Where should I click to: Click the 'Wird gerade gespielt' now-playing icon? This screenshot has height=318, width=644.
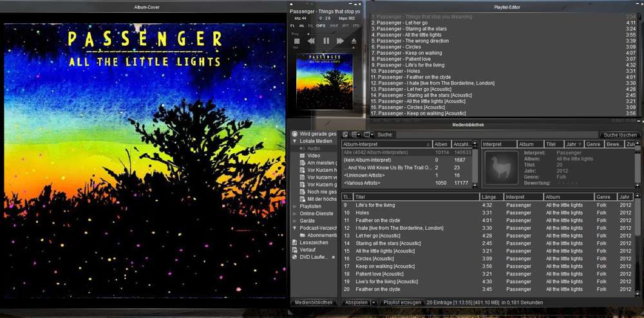pos(295,134)
